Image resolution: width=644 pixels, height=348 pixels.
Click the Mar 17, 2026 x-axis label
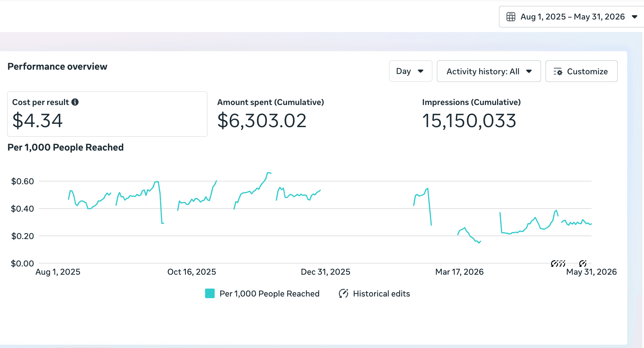pyautogui.click(x=459, y=272)
